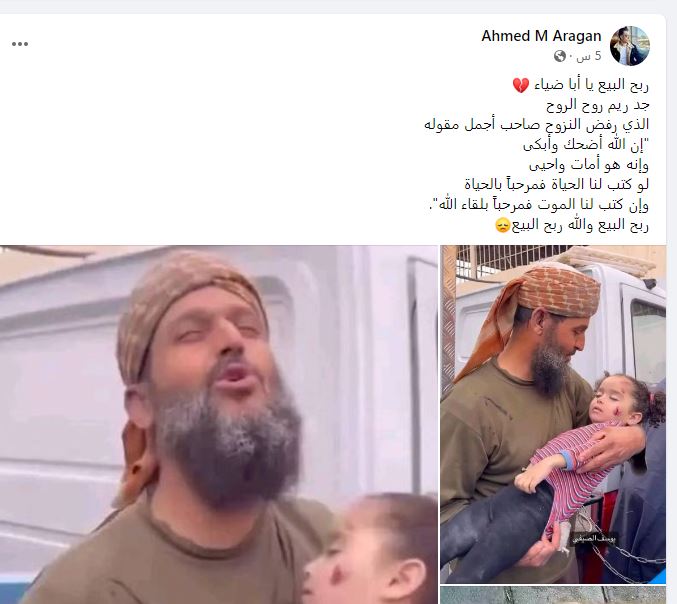Click the quoted line "إن الله أضحك وأبكى"
Image resolution: width=677 pixels, height=604 pixels.
coord(586,145)
